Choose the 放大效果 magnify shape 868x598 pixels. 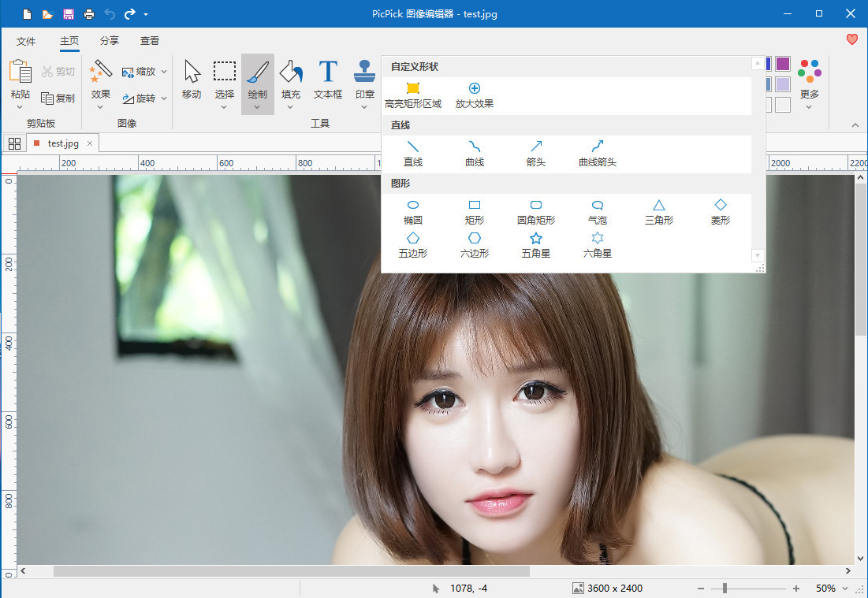click(x=474, y=93)
